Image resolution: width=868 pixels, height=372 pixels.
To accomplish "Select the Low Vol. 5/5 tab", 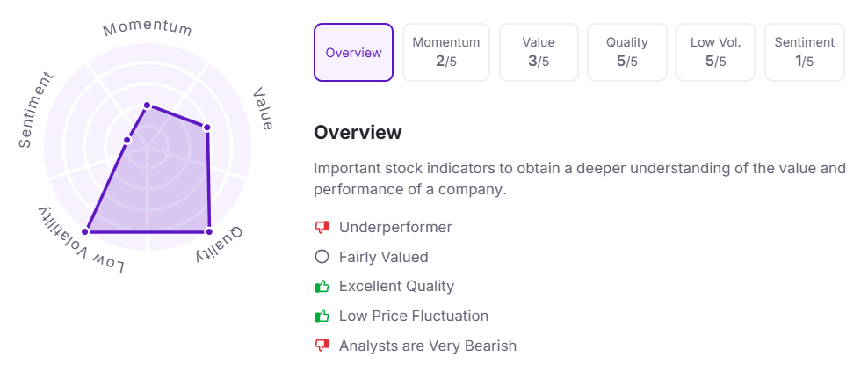I will pyautogui.click(x=715, y=53).
